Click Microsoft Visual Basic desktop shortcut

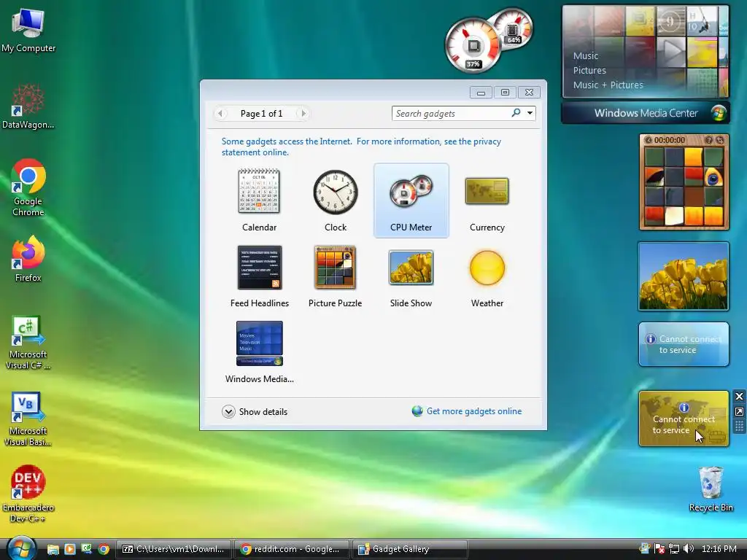click(28, 419)
